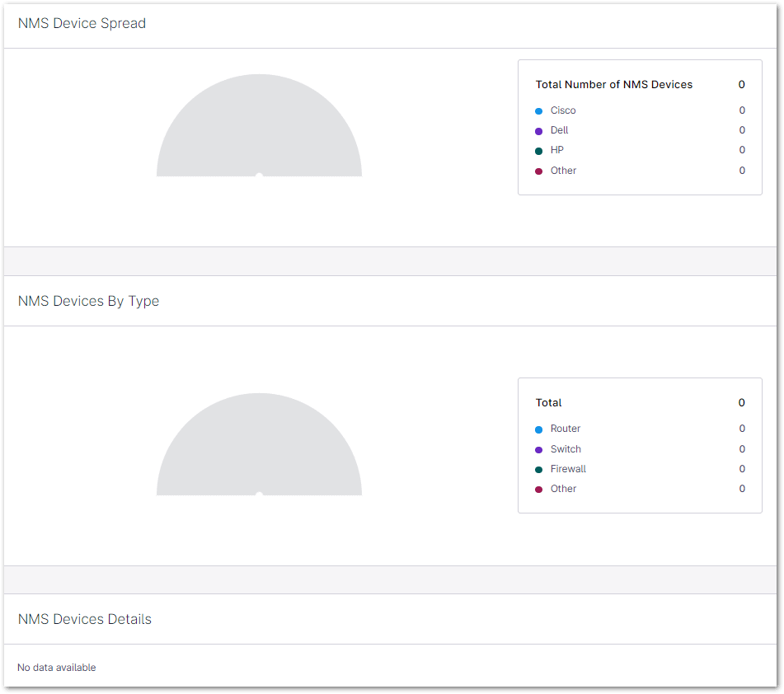Image resolution: width=784 pixels, height=694 pixels.
Task: Select the Firewall legend label
Action: coord(568,469)
